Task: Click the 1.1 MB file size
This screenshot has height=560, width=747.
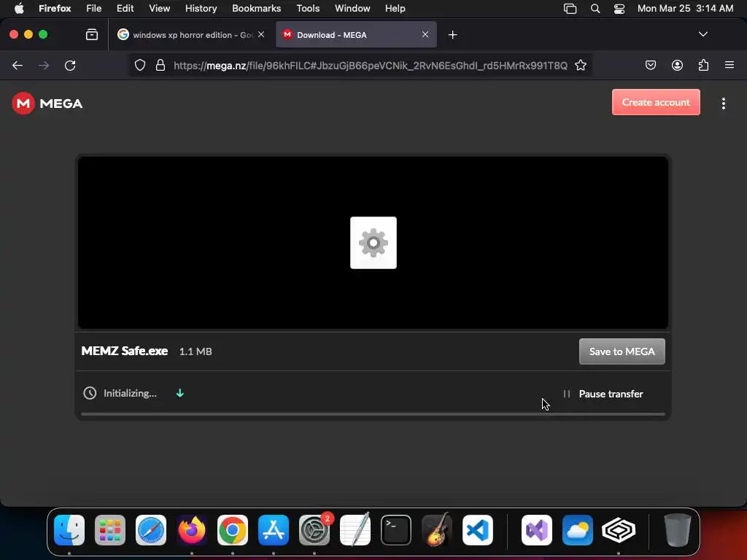Action: [x=196, y=351]
